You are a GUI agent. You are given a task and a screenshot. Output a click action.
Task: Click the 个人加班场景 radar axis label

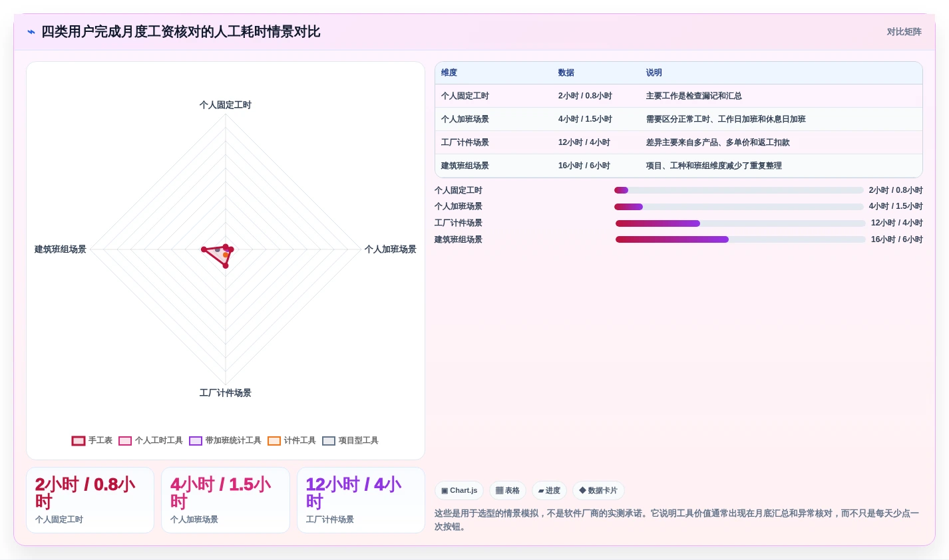pyautogui.click(x=391, y=249)
